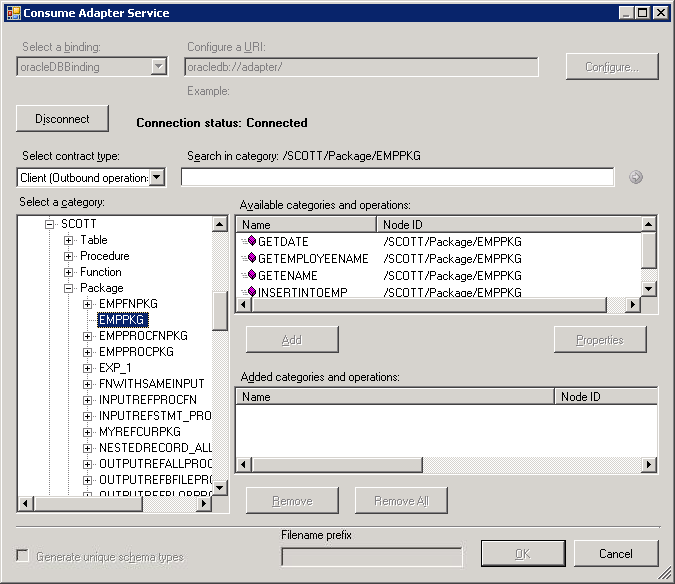Expand the Procedure node

point(68,256)
